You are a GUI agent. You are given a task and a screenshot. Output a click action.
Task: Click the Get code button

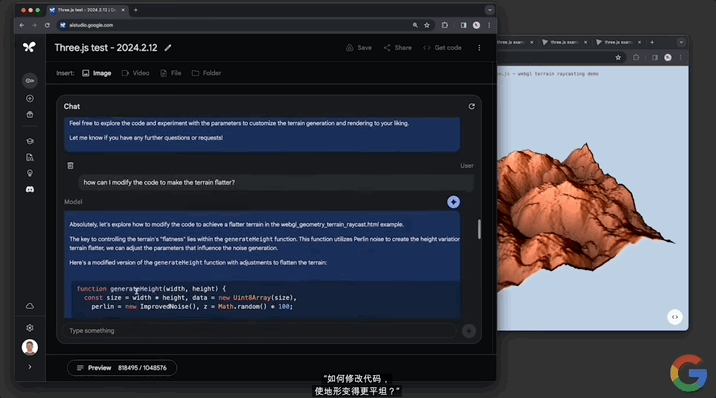click(x=442, y=48)
